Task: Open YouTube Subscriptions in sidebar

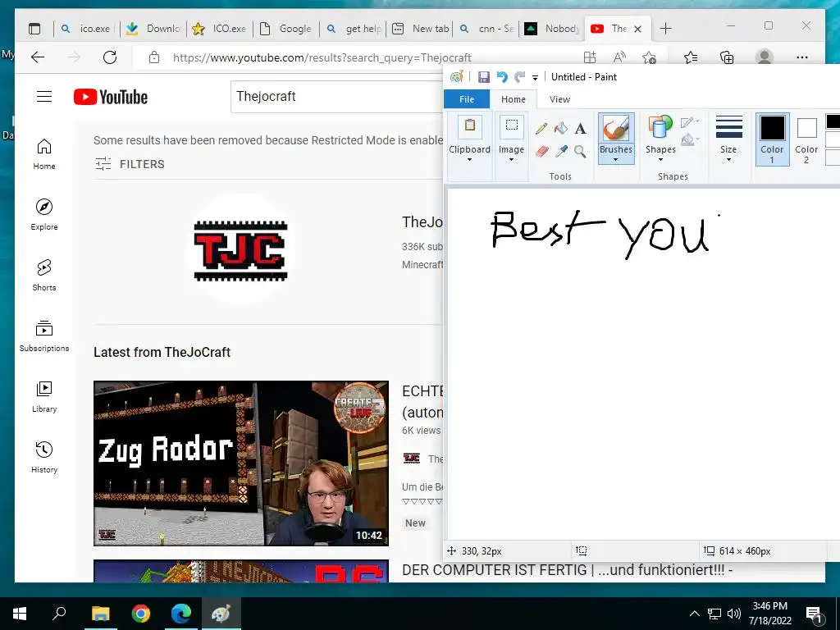Action: click(x=44, y=336)
